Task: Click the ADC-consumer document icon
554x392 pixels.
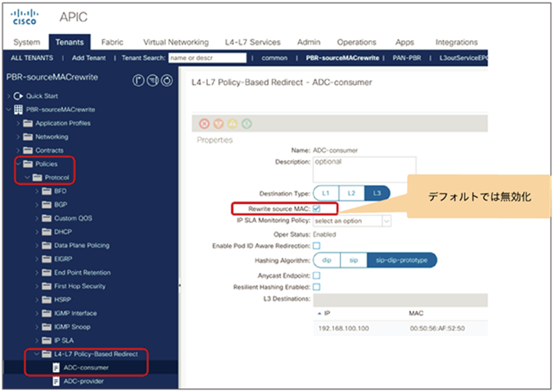Action: [56, 368]
